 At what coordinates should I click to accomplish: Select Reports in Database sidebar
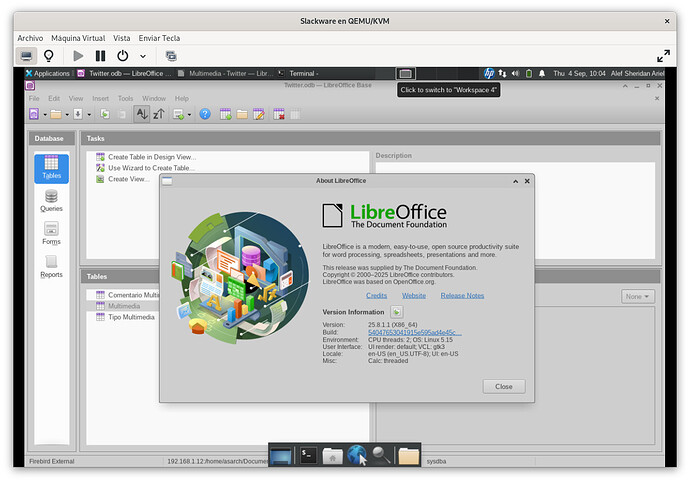point(51,267)
